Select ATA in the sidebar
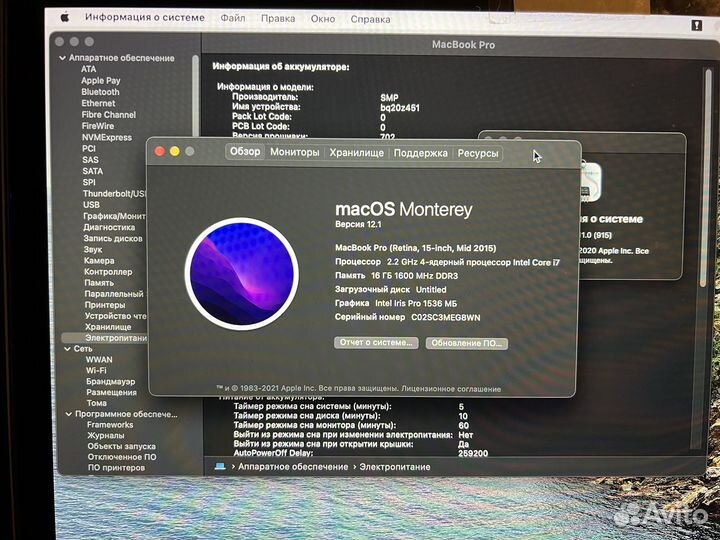This screenshot has height=540, width=720. click(89, 69)
